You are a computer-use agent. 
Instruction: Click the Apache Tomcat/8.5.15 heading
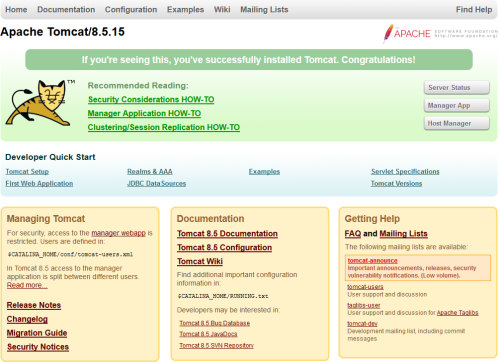(63, 32)
